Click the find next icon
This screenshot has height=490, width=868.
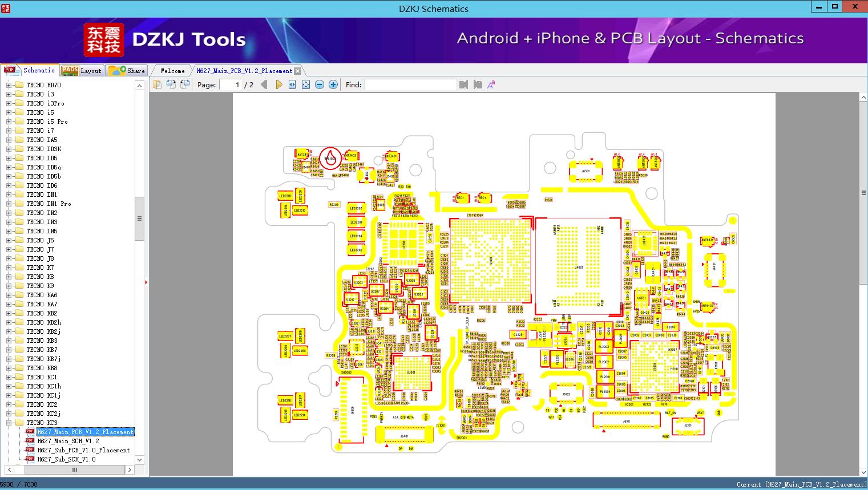coord(478,84)
